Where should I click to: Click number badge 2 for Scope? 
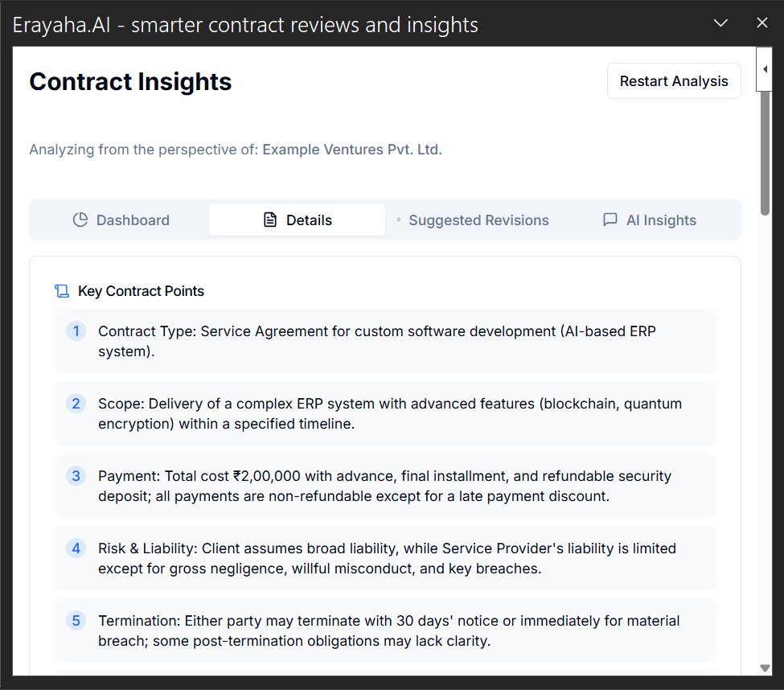(x=76, y=404)
